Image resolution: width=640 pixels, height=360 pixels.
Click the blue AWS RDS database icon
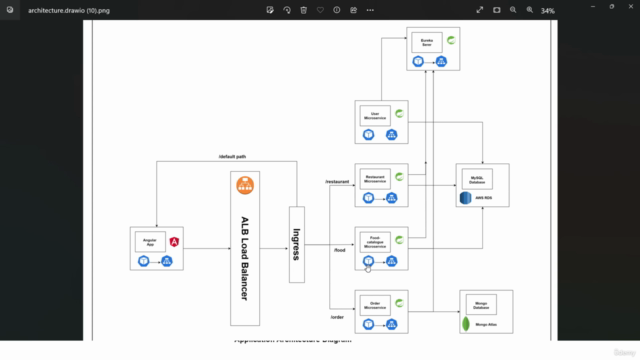(x=465, y=198)
